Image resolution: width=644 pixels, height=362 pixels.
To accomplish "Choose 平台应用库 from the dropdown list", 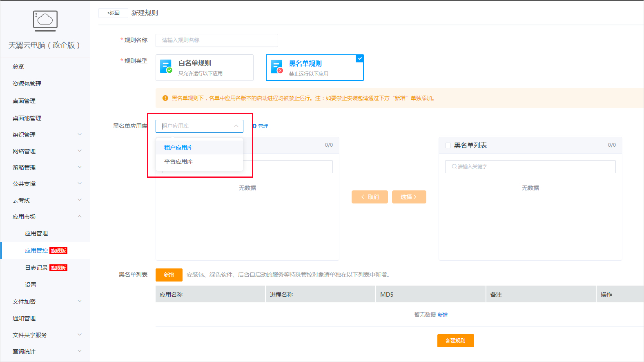I will pyautogui.click(x=178, y=161).
